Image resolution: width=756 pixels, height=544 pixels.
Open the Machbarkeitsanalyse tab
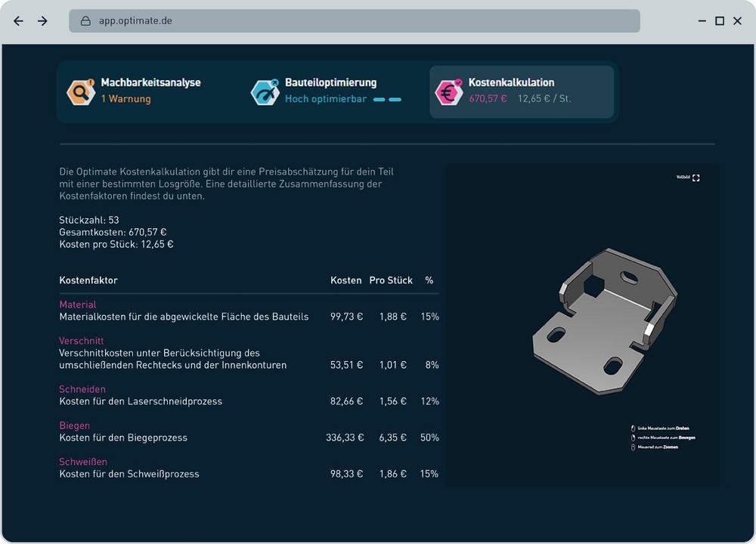(150, 82)
